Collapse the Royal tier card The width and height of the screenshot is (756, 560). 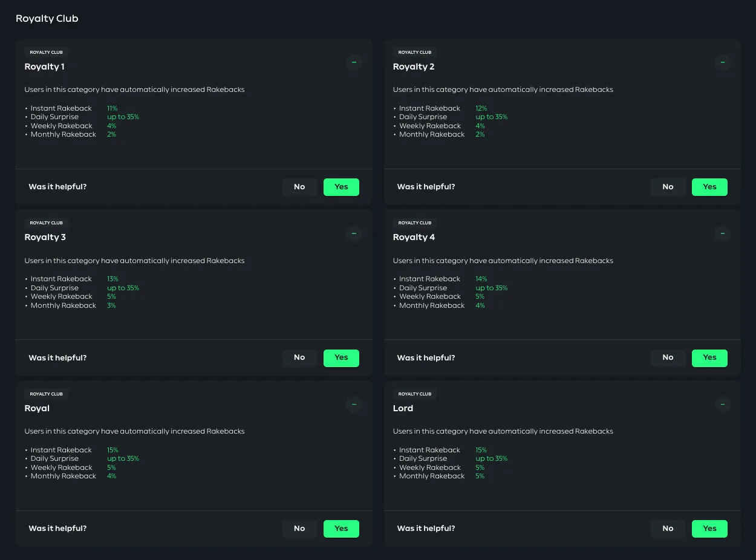[x=354, y=404]
